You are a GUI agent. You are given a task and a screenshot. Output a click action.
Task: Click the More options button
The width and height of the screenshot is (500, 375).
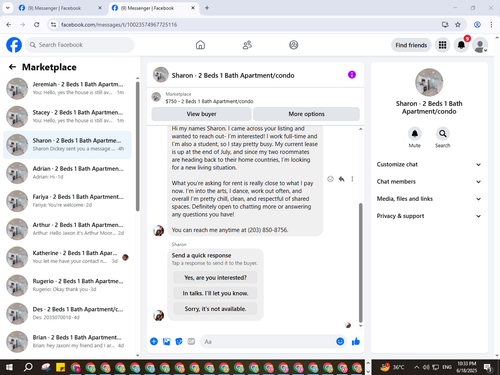tap(306, 114)
